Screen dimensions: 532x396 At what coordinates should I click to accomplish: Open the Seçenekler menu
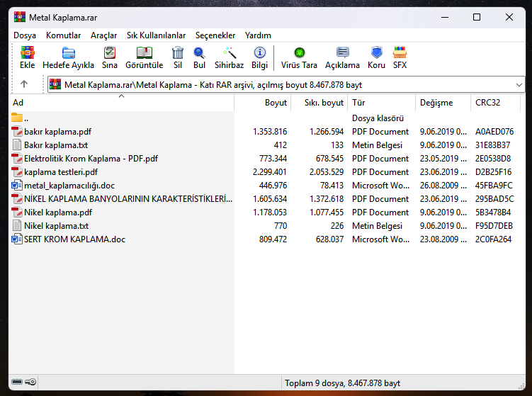pos(215,35)
